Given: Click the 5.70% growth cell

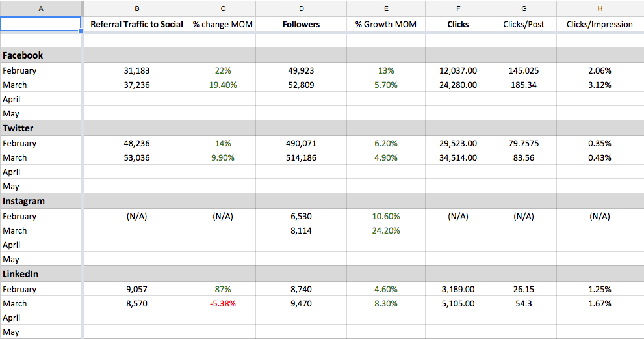Looking at the screenshot, I should click(386, 85).
